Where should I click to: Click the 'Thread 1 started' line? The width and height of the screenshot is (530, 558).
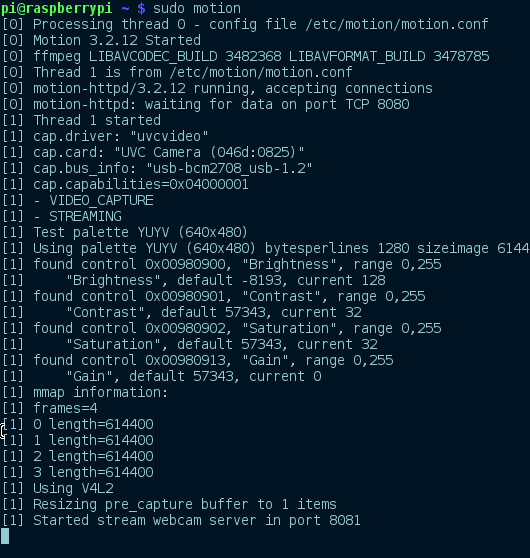97,120
